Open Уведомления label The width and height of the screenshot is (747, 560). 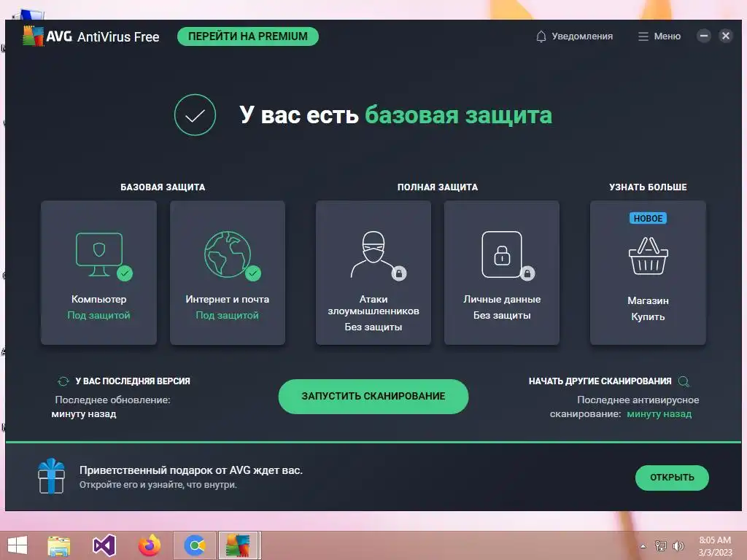582,36
